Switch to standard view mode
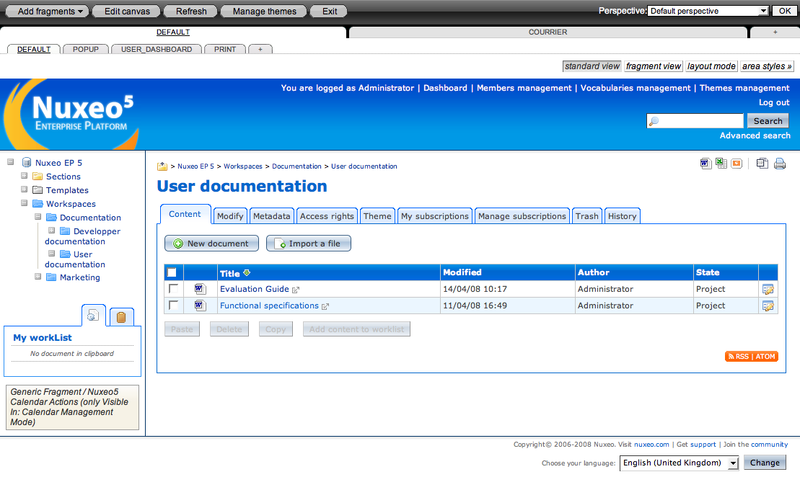800x477 pixels. pyautogui.click(x=592, y=66)
